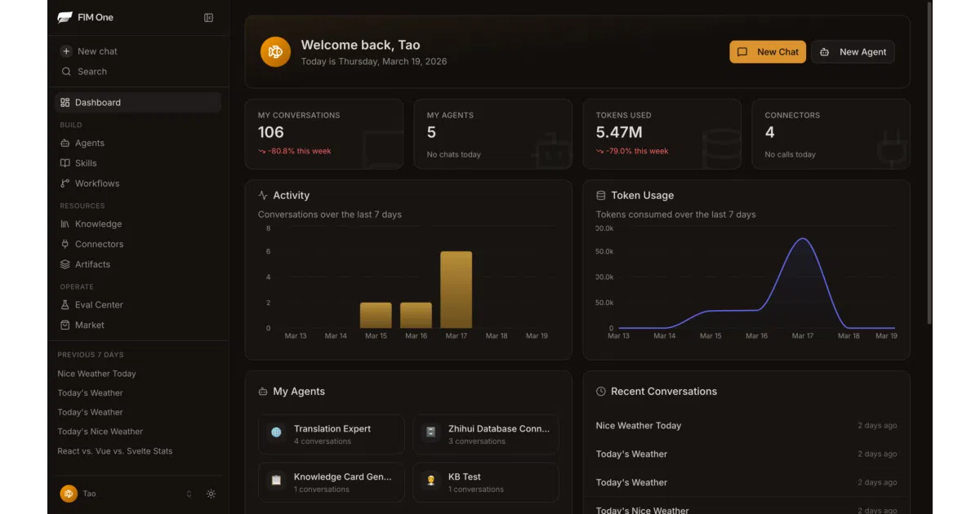
Task: Open the Zhihui Database Connector agent card
Action: coord(486,434)
